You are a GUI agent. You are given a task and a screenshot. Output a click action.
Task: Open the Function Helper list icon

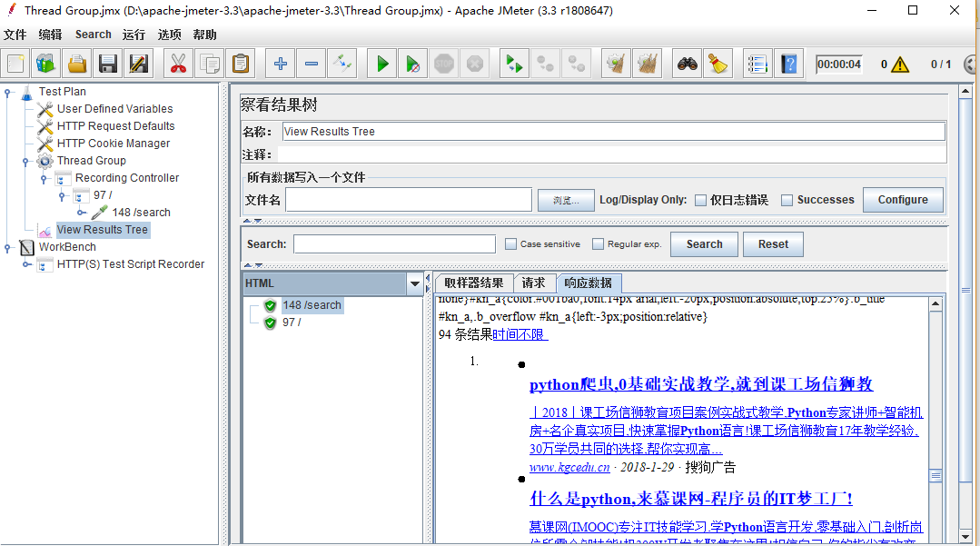click(757, 64)
